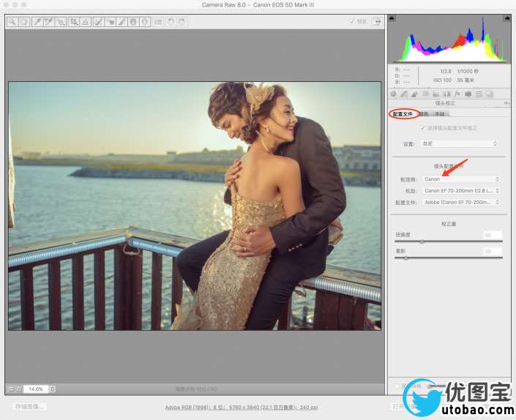Click the distortion amount value field
Viewport: 516px width, 420px height.
pyautogui.click(x=493, y=235)
